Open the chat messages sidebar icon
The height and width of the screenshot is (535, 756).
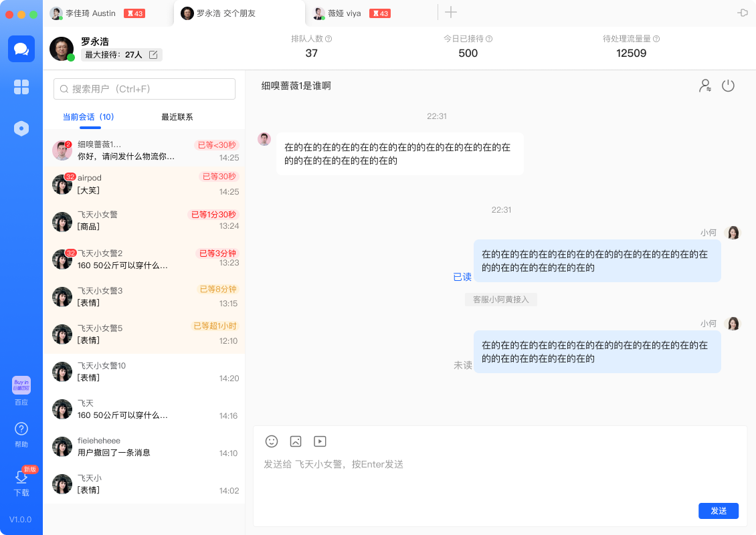(21, 49)
